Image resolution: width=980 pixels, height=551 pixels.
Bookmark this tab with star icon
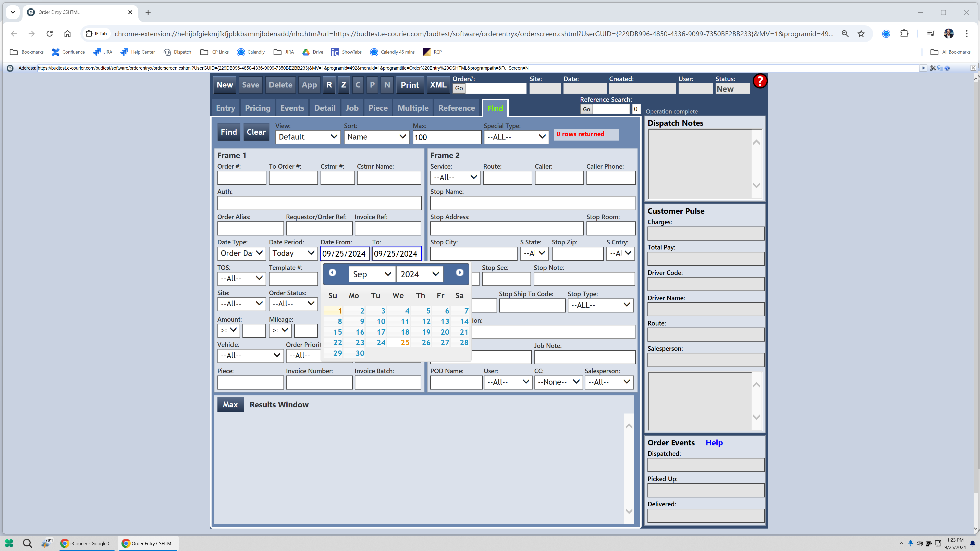point(861,33)
